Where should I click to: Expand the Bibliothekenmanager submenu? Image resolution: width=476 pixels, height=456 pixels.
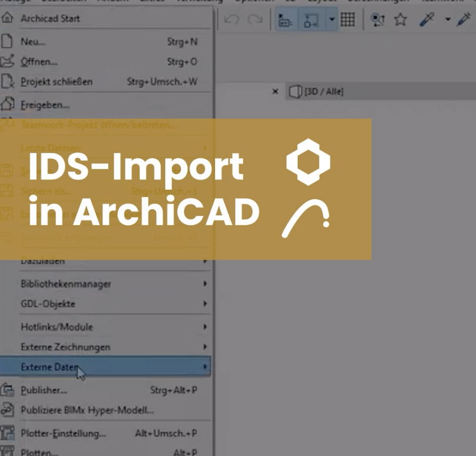(x=105, y=284)
